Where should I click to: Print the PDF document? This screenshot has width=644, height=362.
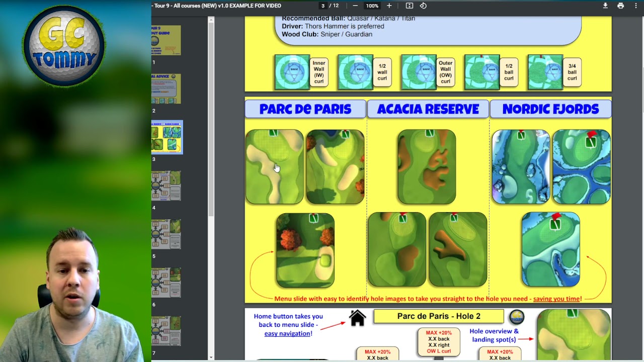(x=620, y=6)
